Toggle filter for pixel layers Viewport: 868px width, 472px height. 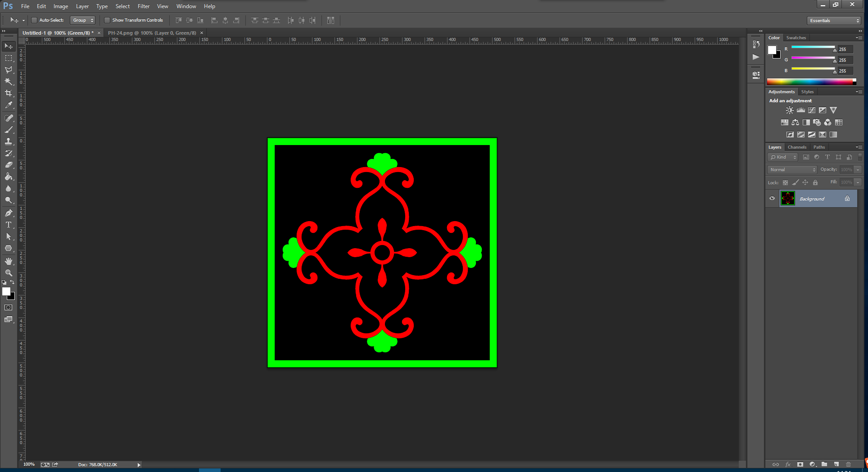806,157
